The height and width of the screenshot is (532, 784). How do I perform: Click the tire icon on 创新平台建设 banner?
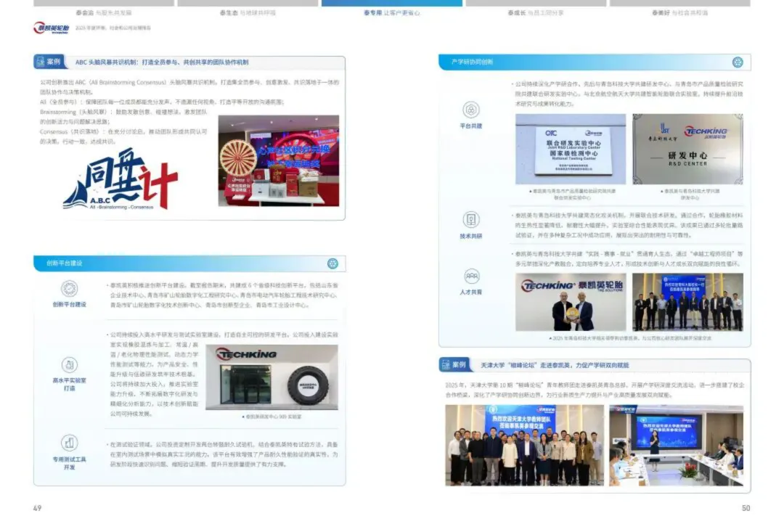click(x=332, y=263)
